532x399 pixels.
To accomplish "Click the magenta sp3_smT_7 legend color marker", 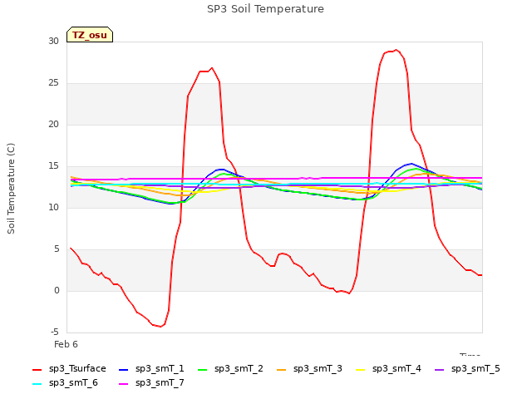I will 124,384.
